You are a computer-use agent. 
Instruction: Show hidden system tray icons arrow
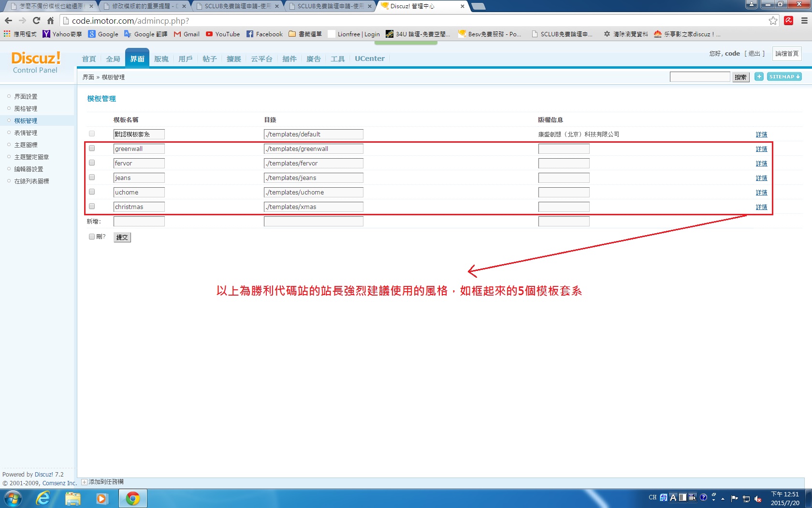click(723, 498)
